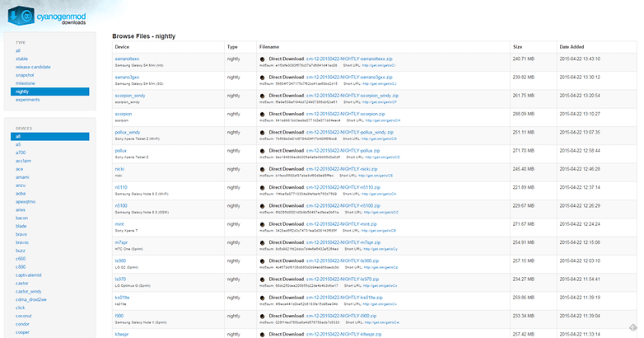This screenshot has width=644, height=338.
Task: Choose device apexqtmo in sidebar
Action: pos(26,202)
